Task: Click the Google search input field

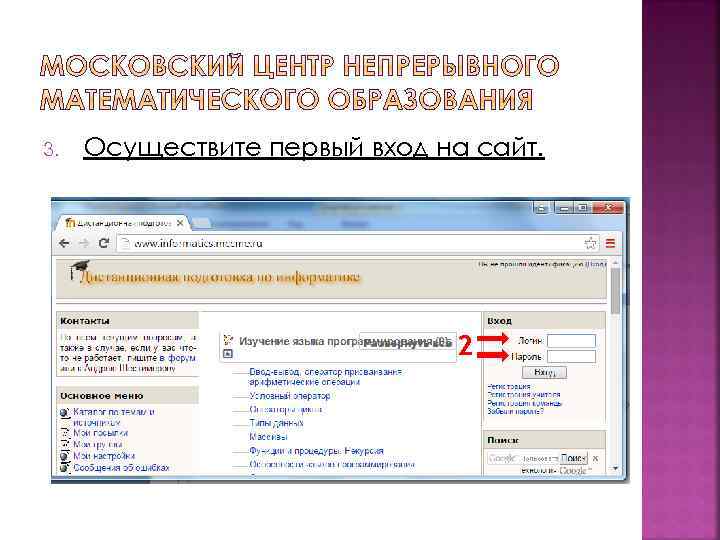Action: [x=523, y=458]
